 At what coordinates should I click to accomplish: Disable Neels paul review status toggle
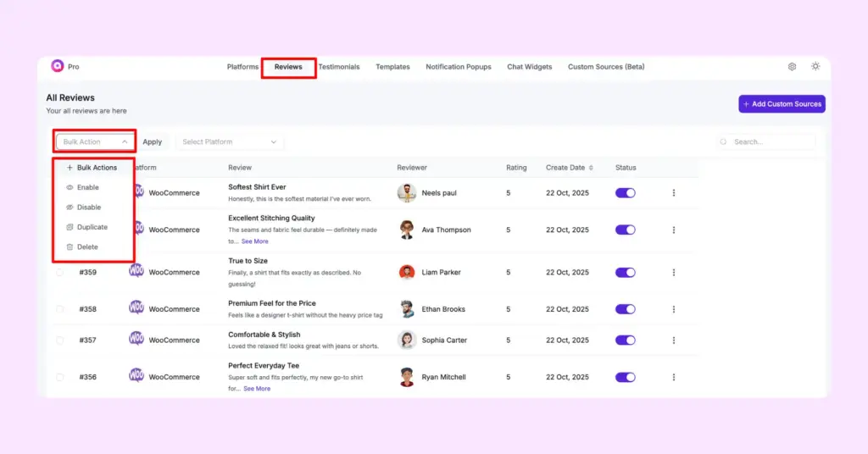(626, 193)
